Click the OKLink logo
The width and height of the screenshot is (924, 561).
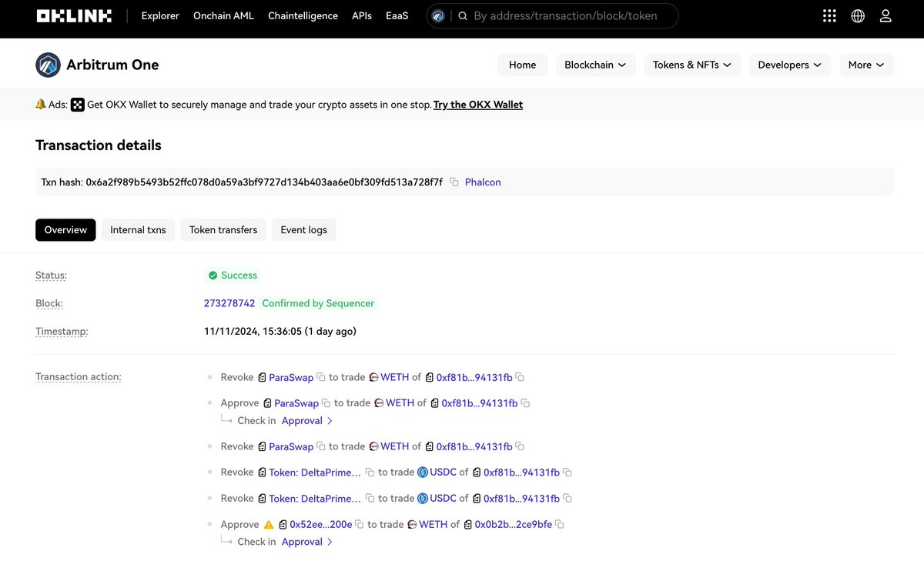pos(73,15)
